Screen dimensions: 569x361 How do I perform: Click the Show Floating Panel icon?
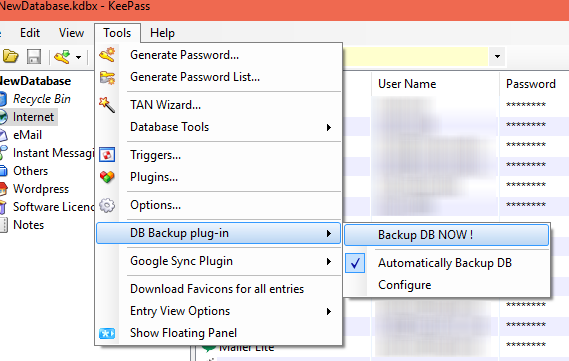click(x=107, y=333)
